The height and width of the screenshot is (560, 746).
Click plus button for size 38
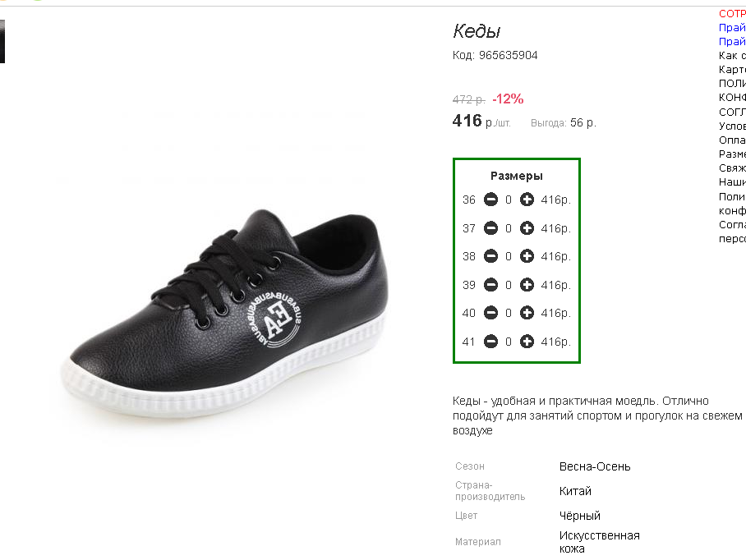[x=527, y=256]
